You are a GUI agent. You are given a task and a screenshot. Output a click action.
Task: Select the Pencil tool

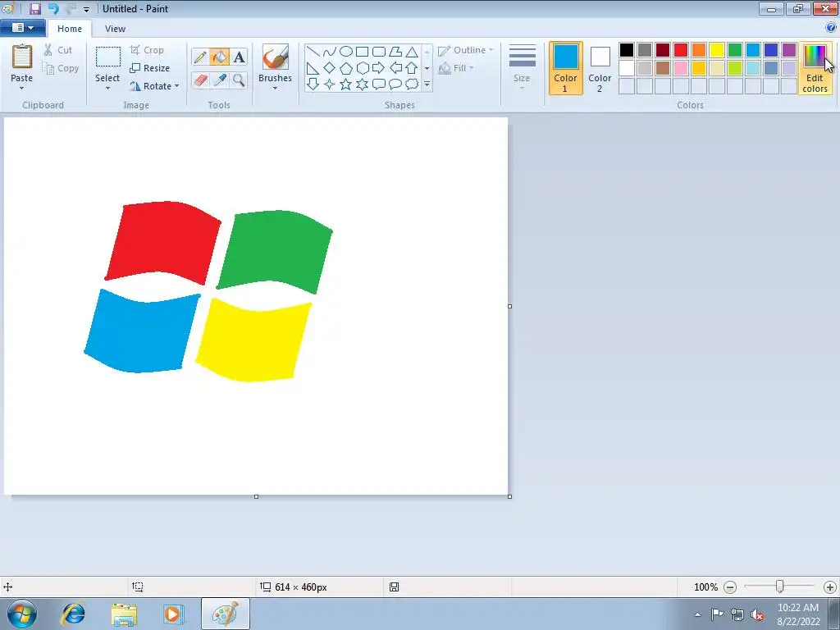(200, 57)
